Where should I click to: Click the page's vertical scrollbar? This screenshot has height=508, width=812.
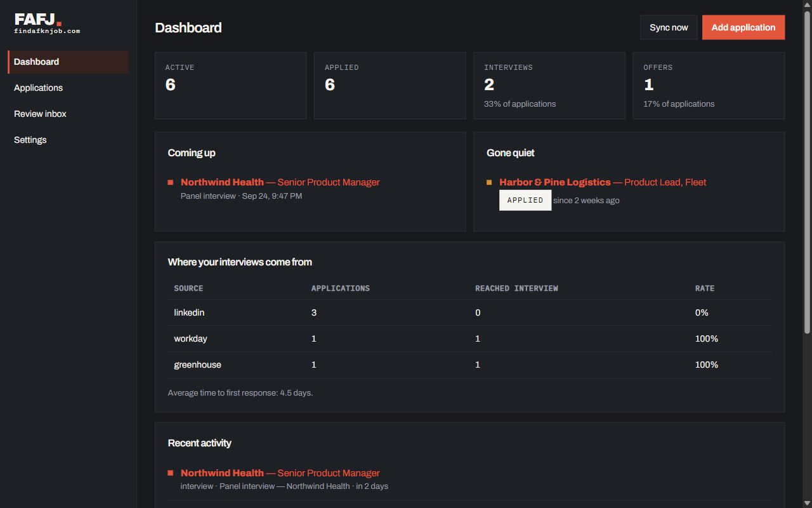pos(807,171)
